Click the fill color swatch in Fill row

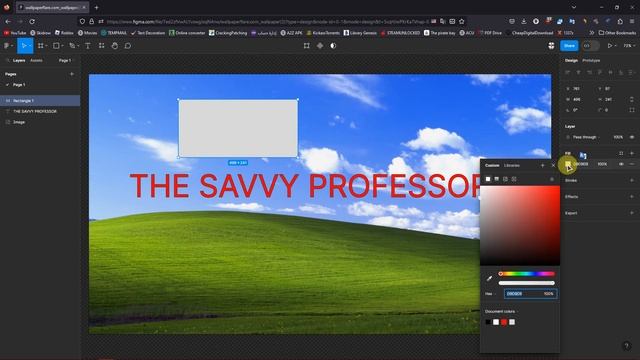pyautogui.click(x=568, y=164)
